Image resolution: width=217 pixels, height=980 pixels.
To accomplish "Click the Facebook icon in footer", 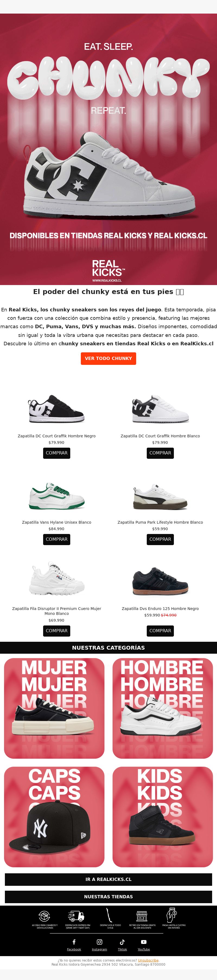I will click(74, 942).
